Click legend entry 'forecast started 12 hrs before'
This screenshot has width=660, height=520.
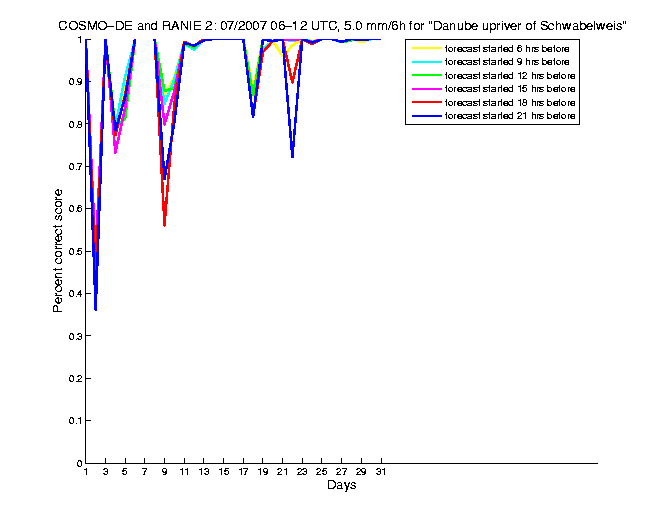point(510,76)
